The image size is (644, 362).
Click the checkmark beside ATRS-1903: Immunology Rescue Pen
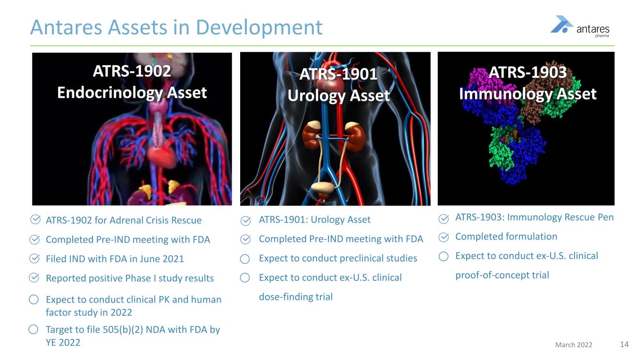click(x=443, y=218)
